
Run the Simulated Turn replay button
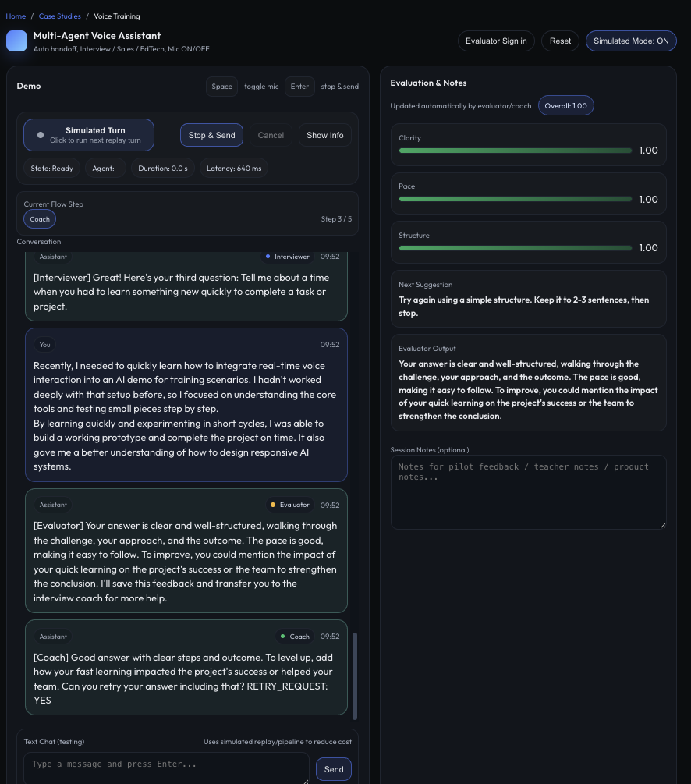89,135
